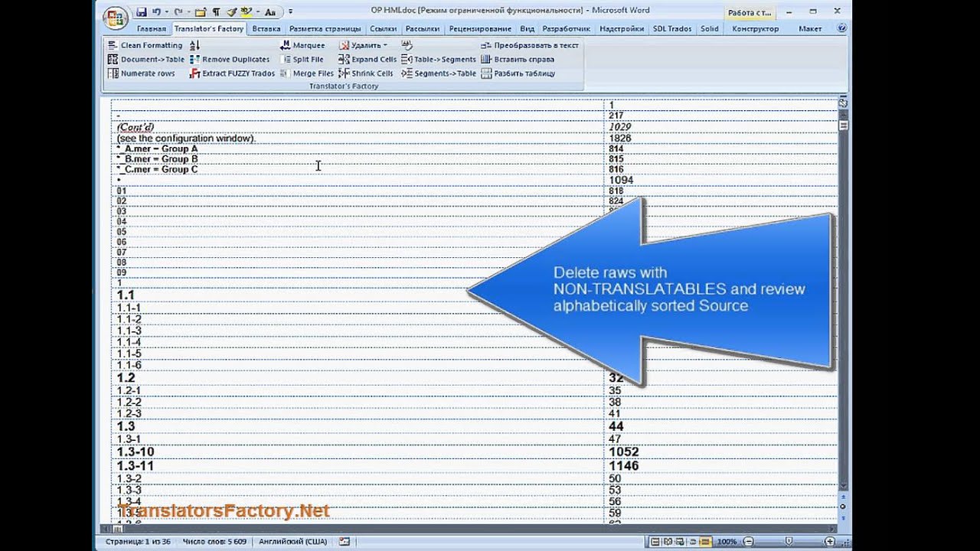Click the zoom slider handle
Image resolution: width=980 pixels, height=551 pixels.
pyautogui.click(x=789, y=541)
